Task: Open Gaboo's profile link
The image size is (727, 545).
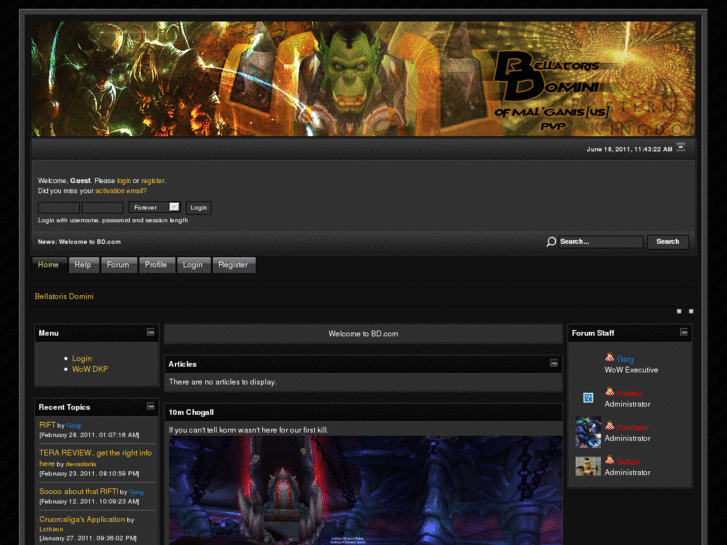Action: [628, 462]
